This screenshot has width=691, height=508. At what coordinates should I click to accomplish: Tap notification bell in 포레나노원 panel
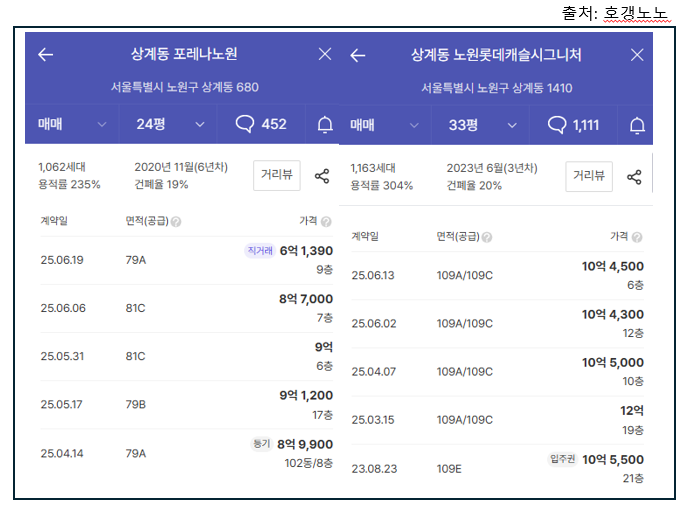[x=325, y=124]
